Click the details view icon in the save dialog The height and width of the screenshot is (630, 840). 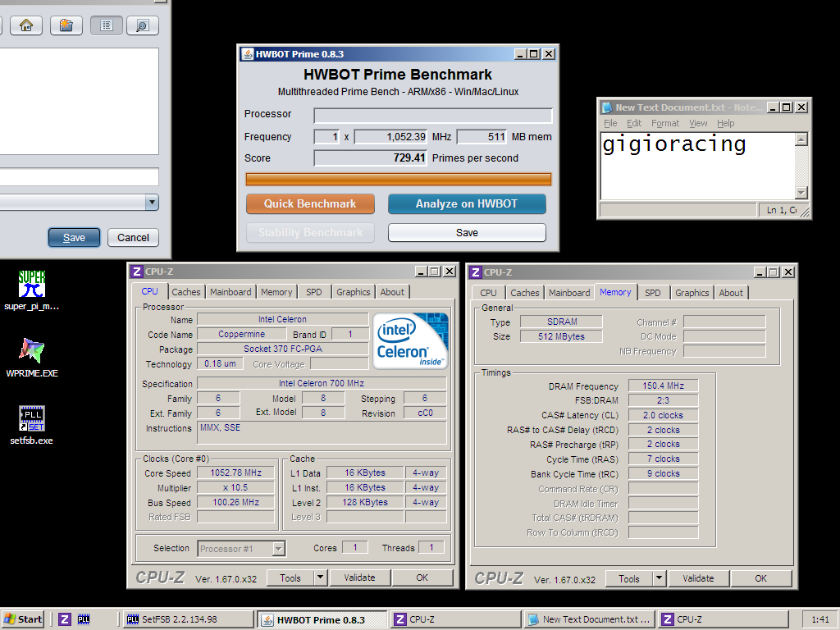pos(143,25)
